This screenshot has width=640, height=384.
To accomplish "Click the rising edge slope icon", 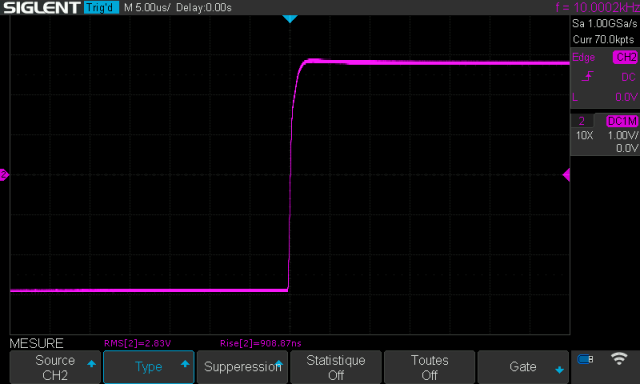I will pos(587,76).
